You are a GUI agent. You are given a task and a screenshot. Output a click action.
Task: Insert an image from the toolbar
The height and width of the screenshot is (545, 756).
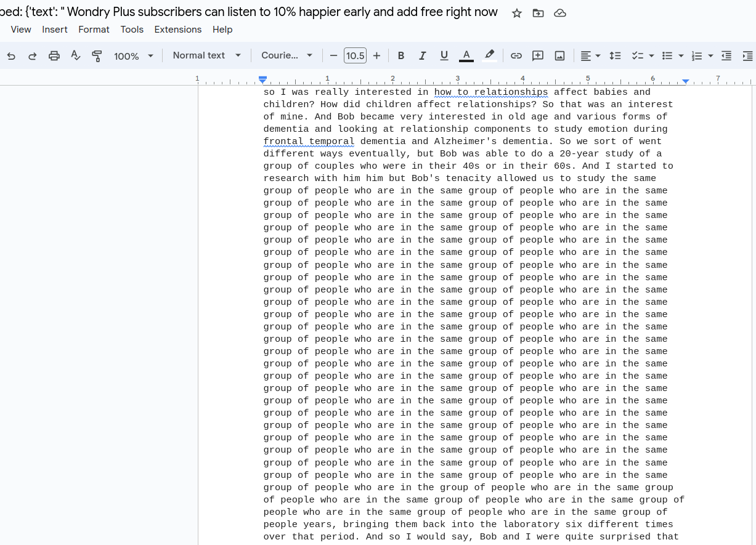click(x=559, y=56)
